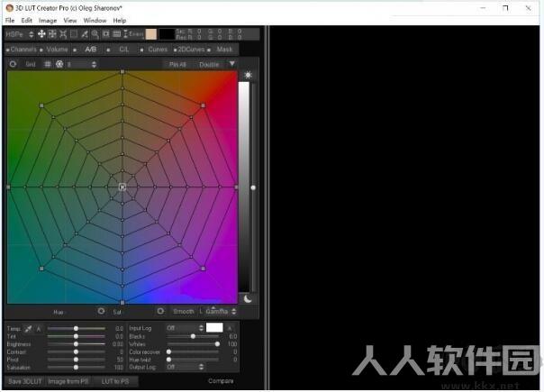Click the center node of color grid

pos(122,187)
